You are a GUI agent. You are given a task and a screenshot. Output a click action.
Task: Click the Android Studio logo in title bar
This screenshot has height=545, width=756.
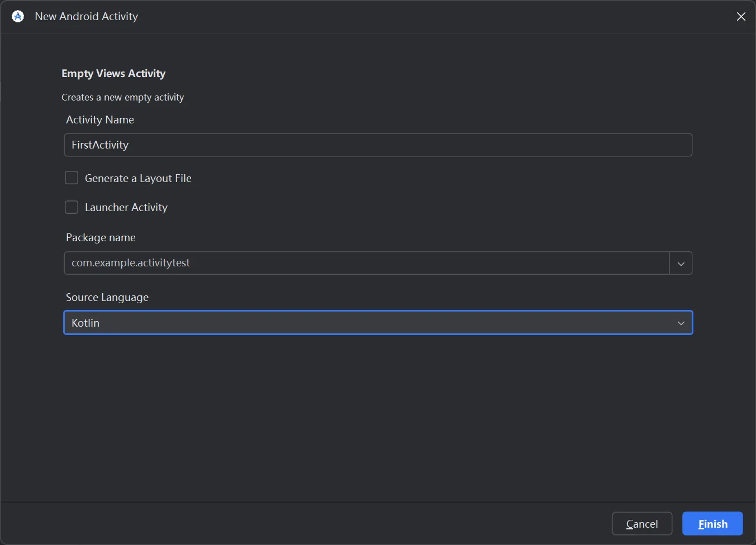tap(18, 16)
